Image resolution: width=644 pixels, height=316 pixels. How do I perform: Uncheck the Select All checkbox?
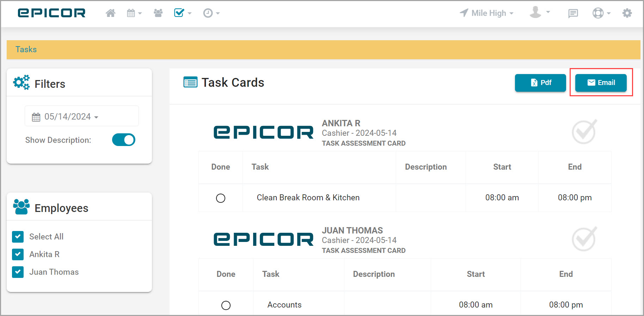pos(18,237)
